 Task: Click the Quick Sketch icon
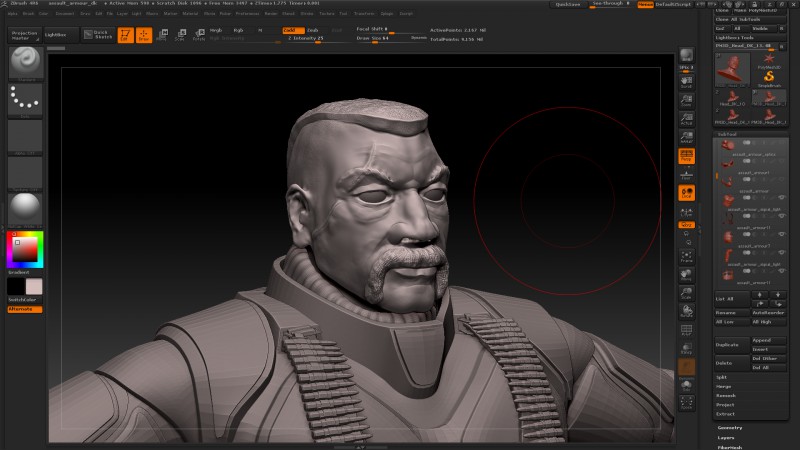[97, 35]
